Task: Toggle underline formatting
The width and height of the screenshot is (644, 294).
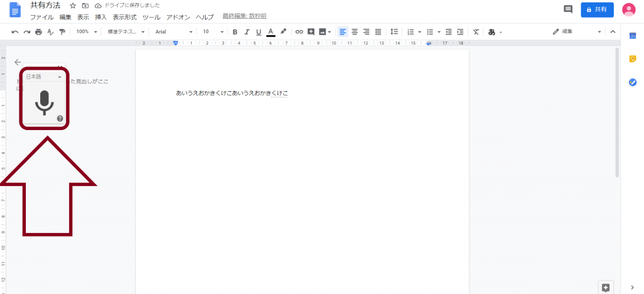Action: (258, 31)
